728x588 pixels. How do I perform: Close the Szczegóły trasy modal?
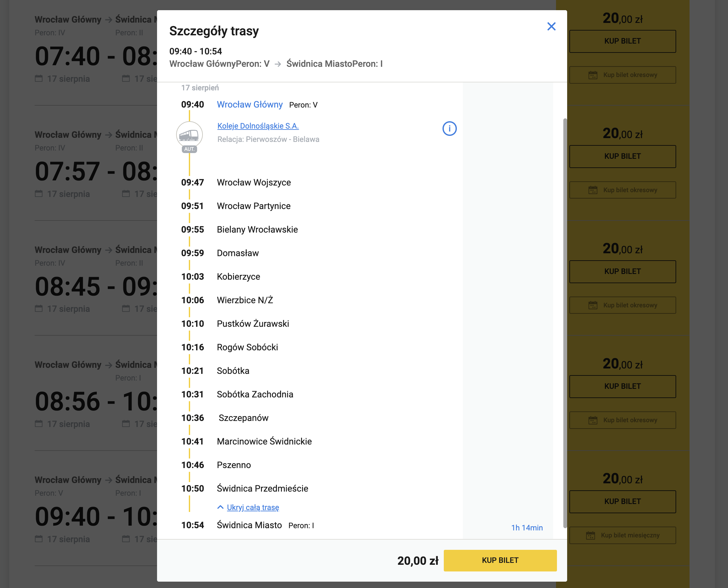click(551, 26)
